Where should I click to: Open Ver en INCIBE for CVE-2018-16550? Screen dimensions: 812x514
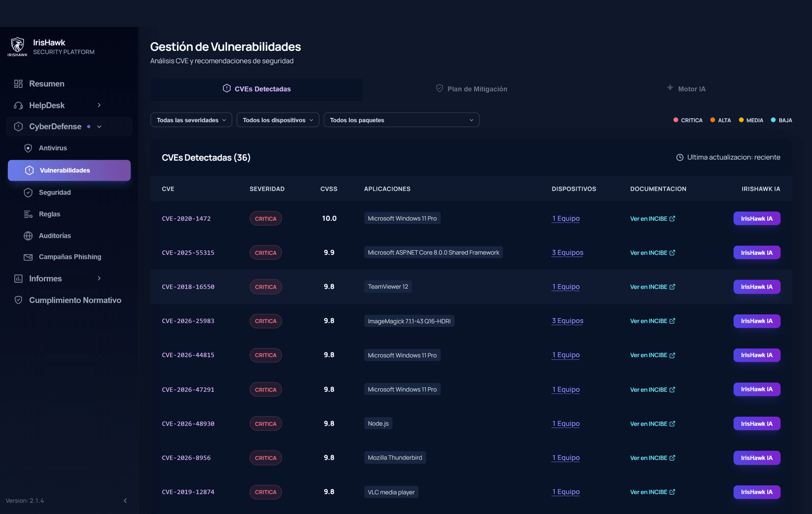[653, 287]
